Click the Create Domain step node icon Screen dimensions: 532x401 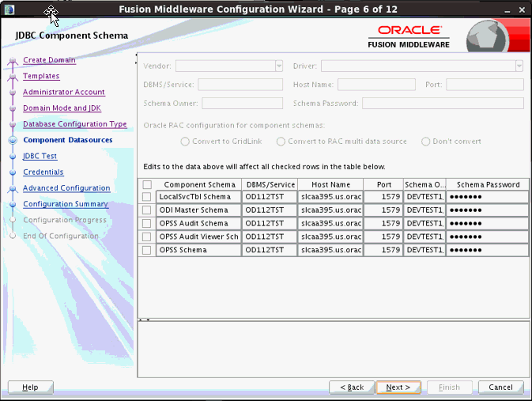point(13,61)
